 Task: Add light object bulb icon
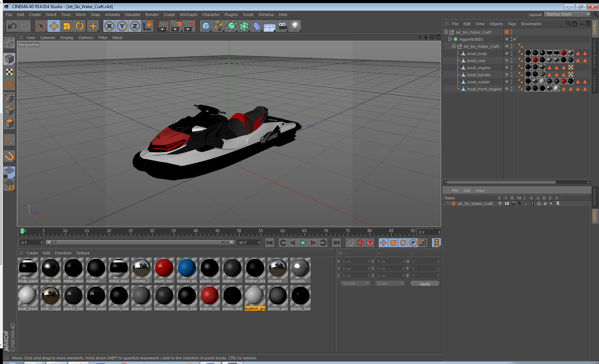coord(295,26)
